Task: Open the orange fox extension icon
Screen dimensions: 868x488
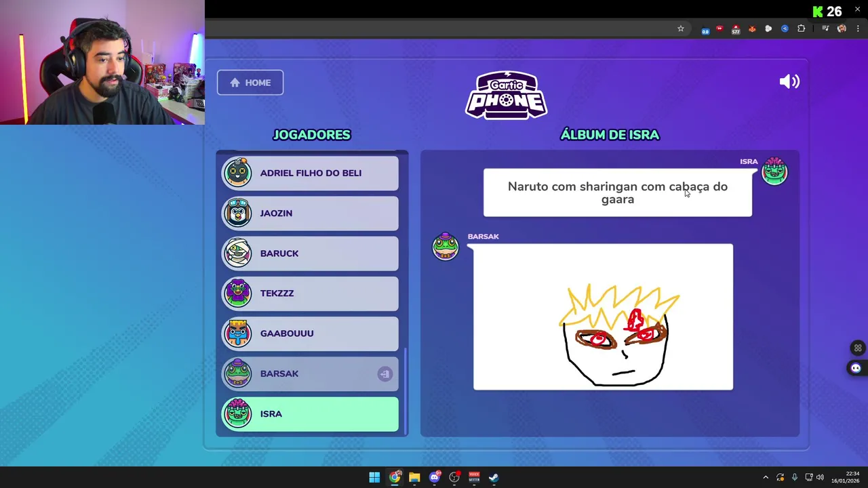Action: click(x=752, y=28)
